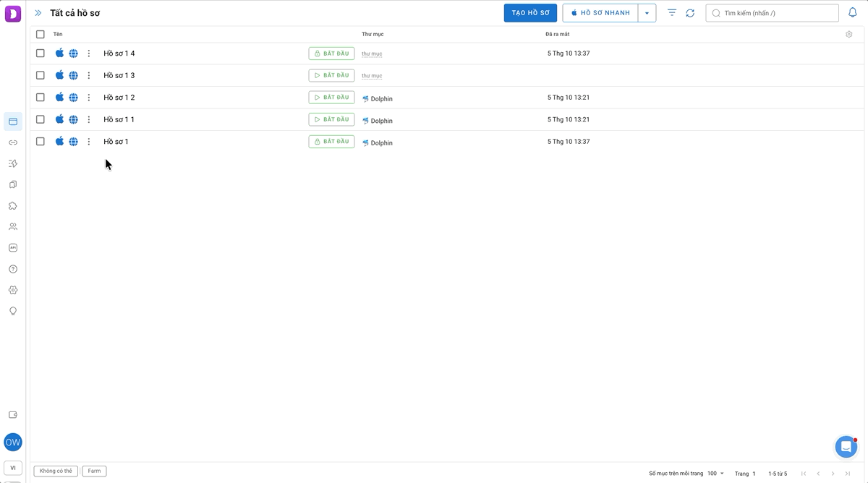868x483 pixels.
Task: Click the Tìm kiếm search field
Action: pyautogui.click(x=772, y=13)
